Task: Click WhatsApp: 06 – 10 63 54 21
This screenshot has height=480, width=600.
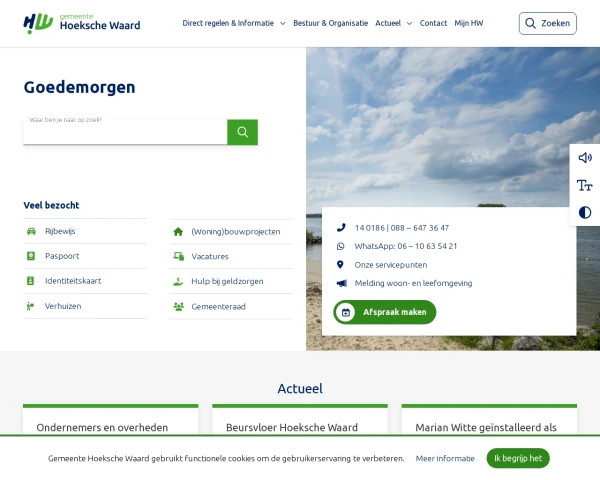Action: click(x=406, y=246)
